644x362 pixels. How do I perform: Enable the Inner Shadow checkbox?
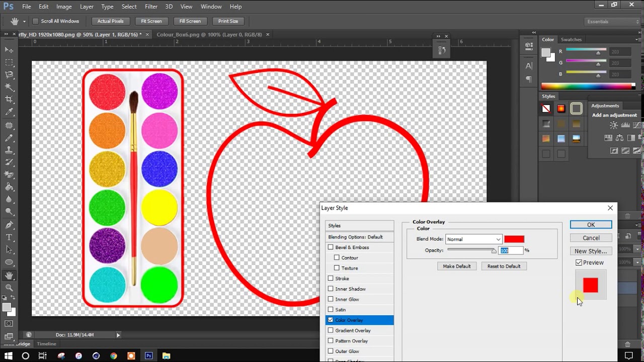tap(331, 289)
